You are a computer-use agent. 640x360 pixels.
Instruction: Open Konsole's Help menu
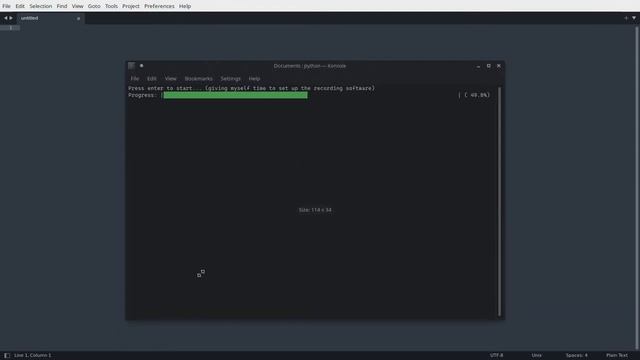pyautogui.click(x=254, y=78)
